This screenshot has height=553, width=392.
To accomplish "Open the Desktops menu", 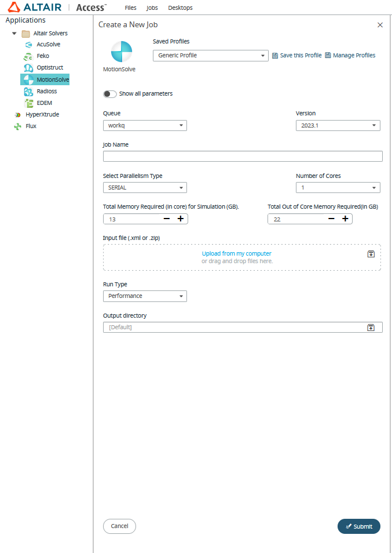I will (x=180, y=8).
